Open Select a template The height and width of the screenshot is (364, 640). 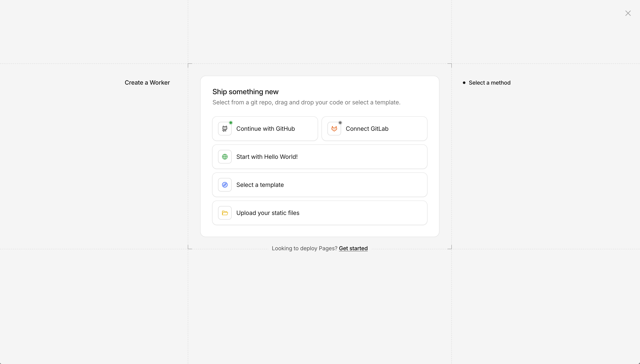click(x=319, y=185)
